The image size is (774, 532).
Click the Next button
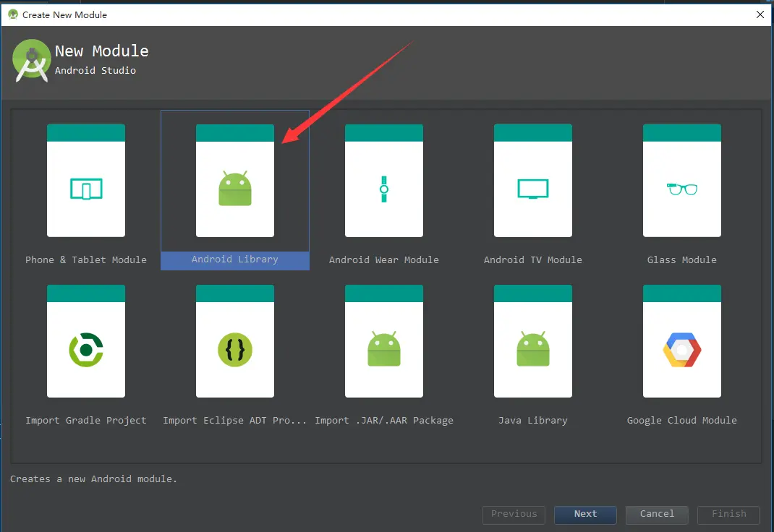point(585,515)
